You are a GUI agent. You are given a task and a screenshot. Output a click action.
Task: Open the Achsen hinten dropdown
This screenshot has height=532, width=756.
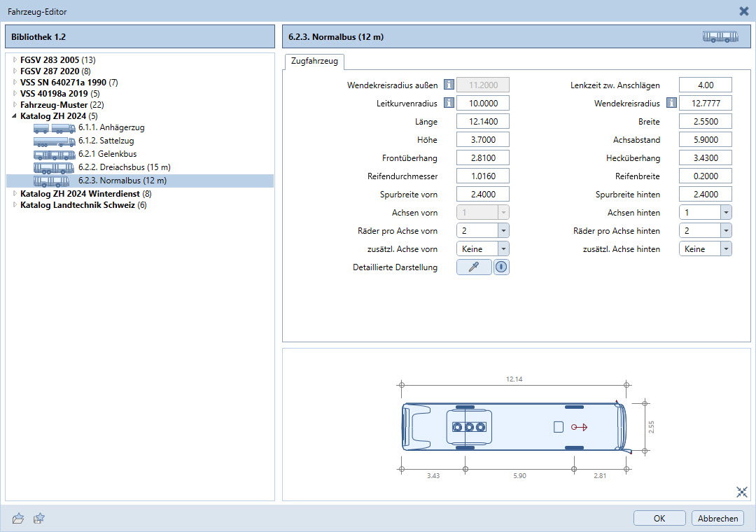725,213
